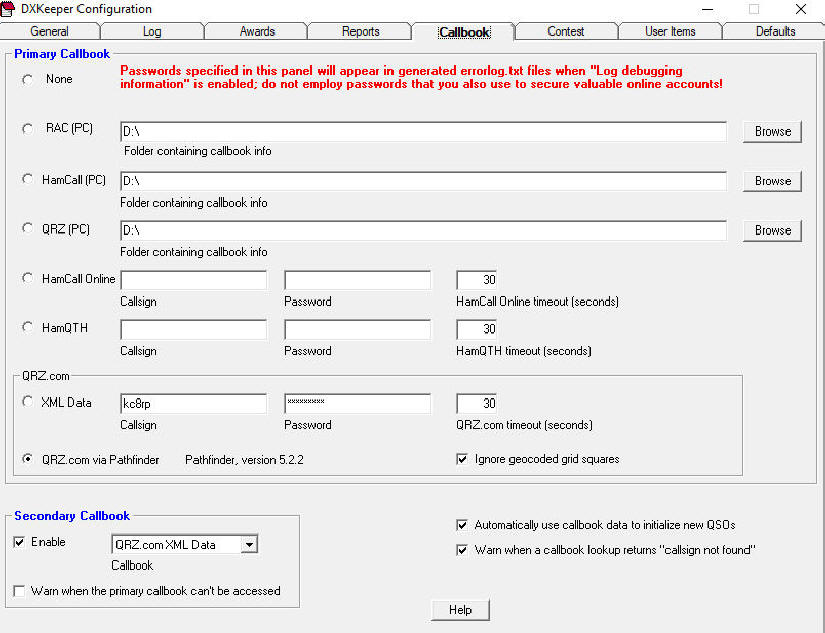The image size is (825, 633).
Task: Focus the HamCall Online Password field
Action: pyautogui.click(x=357, y=280)
